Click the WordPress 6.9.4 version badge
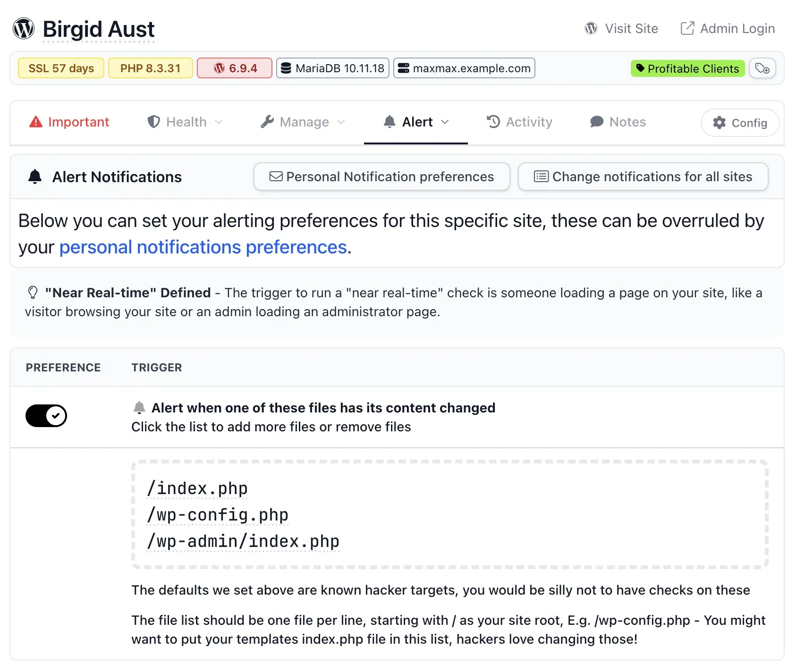The height and width of the screenshot is (672, 796). pyautogui.click(x=235, y=68)
